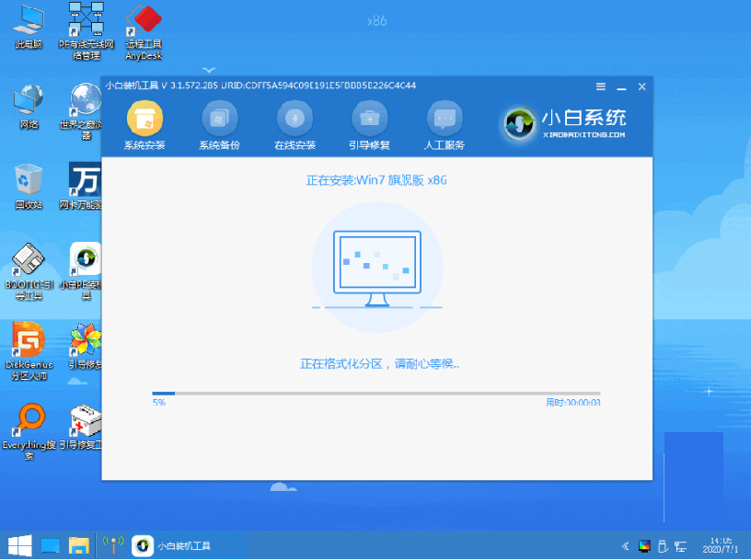Click the monitor illustration in the installer
The width and height of the screenshot is (751, 560).
[x=377, y=268]
